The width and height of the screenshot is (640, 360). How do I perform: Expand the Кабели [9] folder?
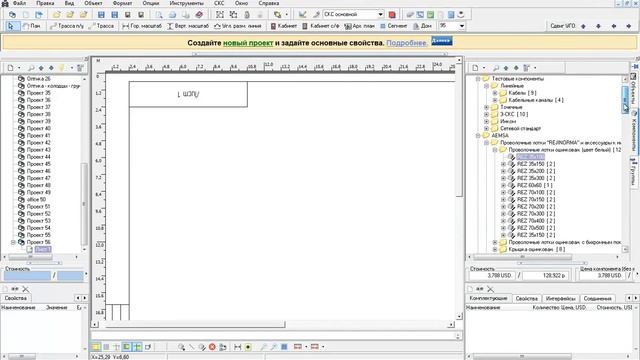tap(495, 93)
